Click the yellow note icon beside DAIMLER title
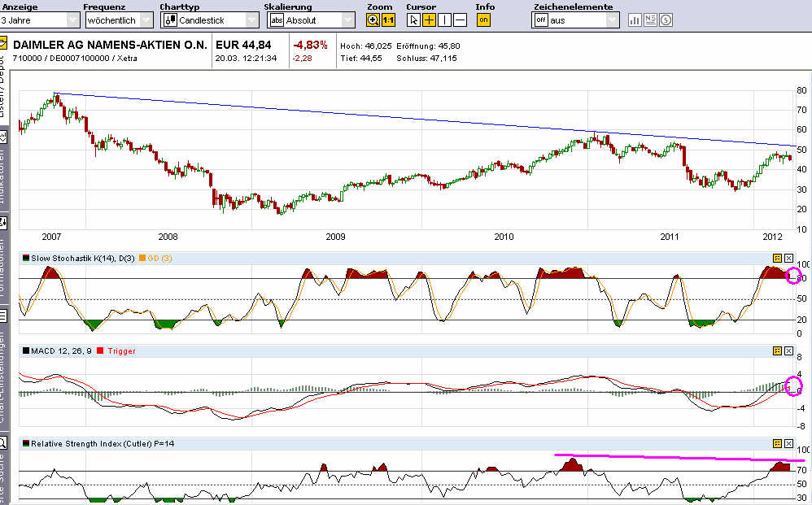 [x=2, y=42]
